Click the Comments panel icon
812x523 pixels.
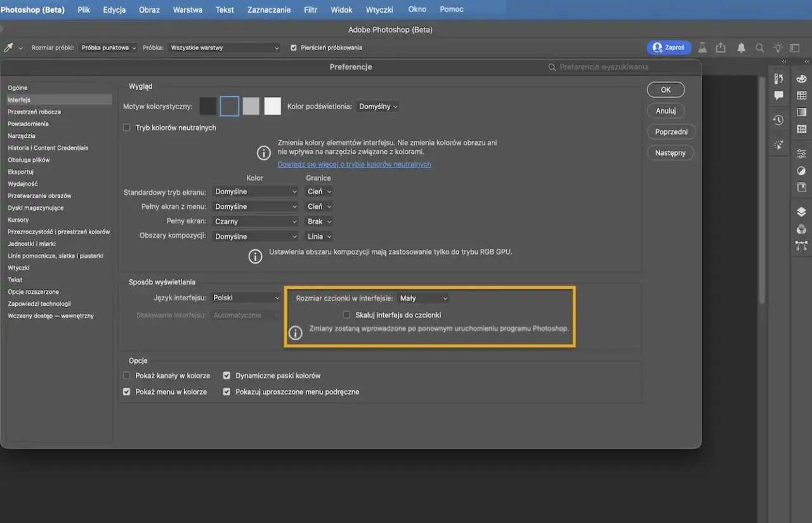[x=778, y=94]
